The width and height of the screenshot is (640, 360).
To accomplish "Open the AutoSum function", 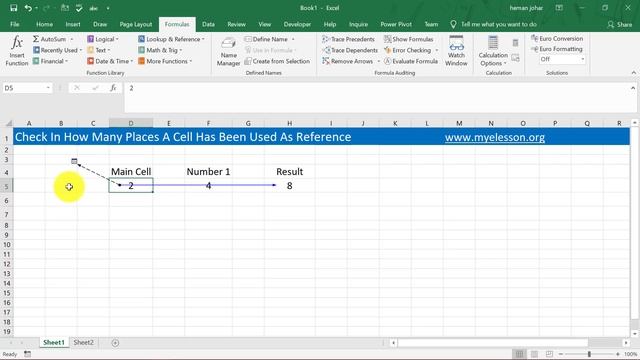I will click(x=53, y=39).
